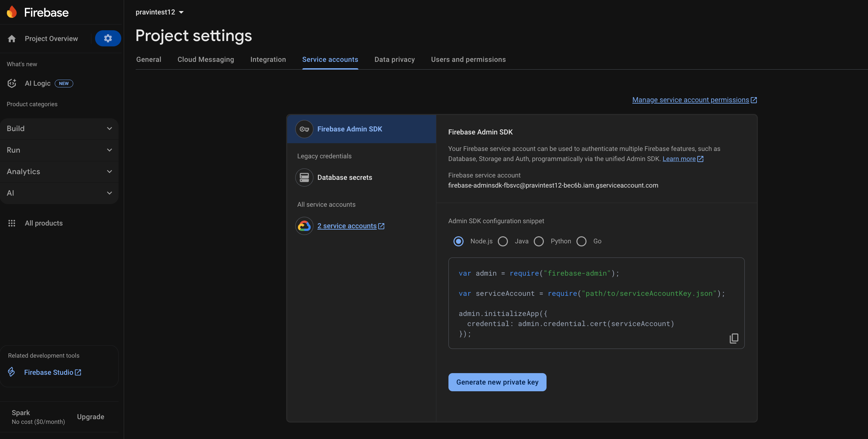Go to Project Overview
868x439 pixels.
(x=51, y=39)
